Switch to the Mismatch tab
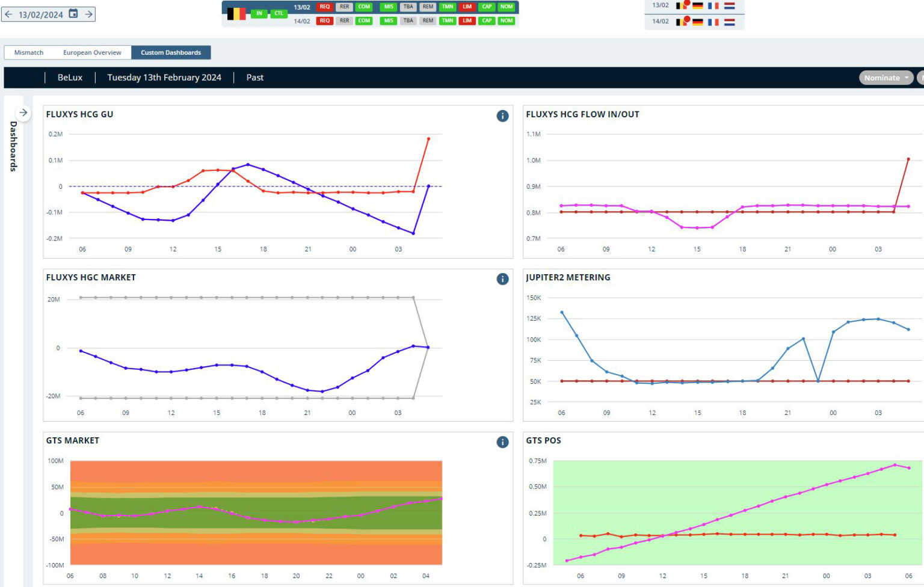This screenshot has height=587, width=924. click(x=28, y=52)
